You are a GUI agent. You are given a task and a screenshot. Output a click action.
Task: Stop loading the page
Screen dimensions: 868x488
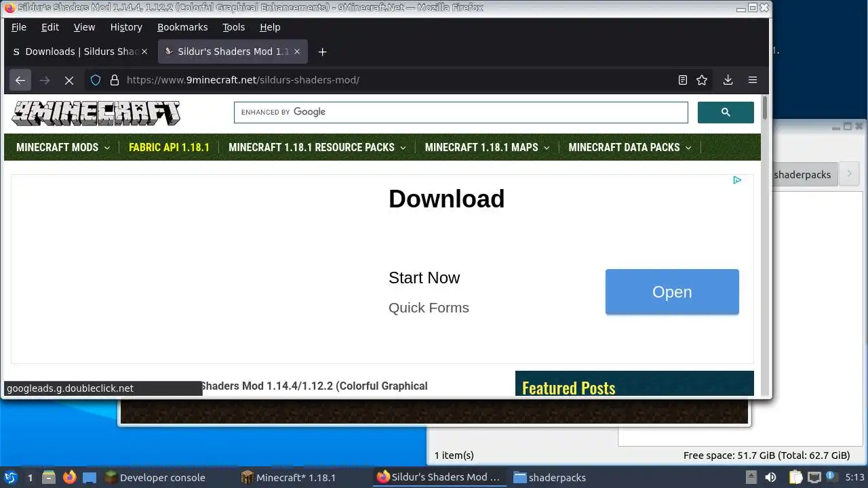pyautogui.click(x=69, y=80)
